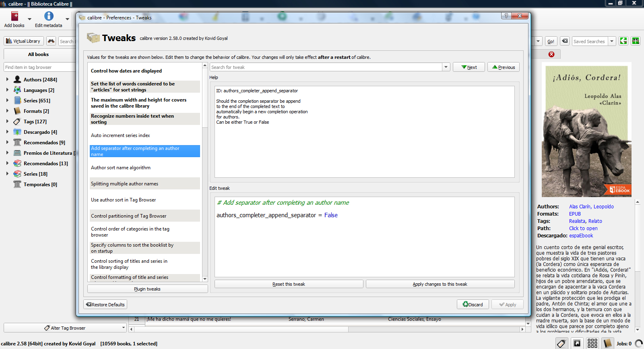Expand the Series [651] category
This screenshot has height=349, width=644.
(x=7, y=100)
